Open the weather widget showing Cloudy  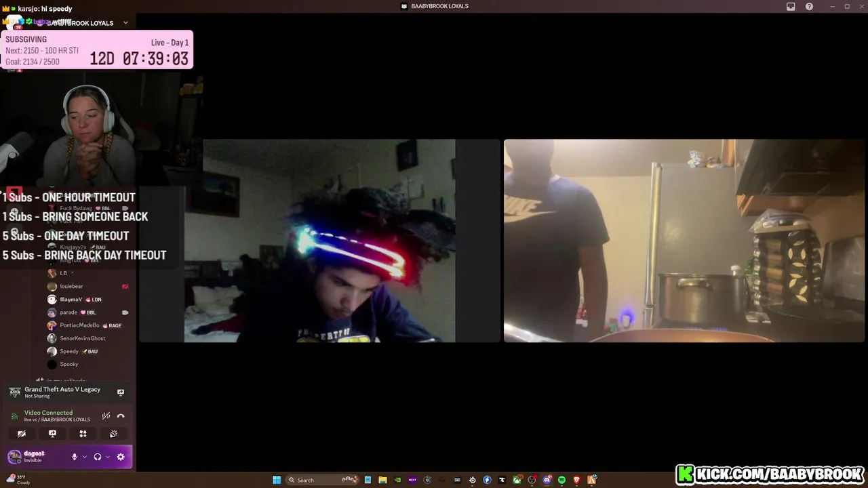18,479
